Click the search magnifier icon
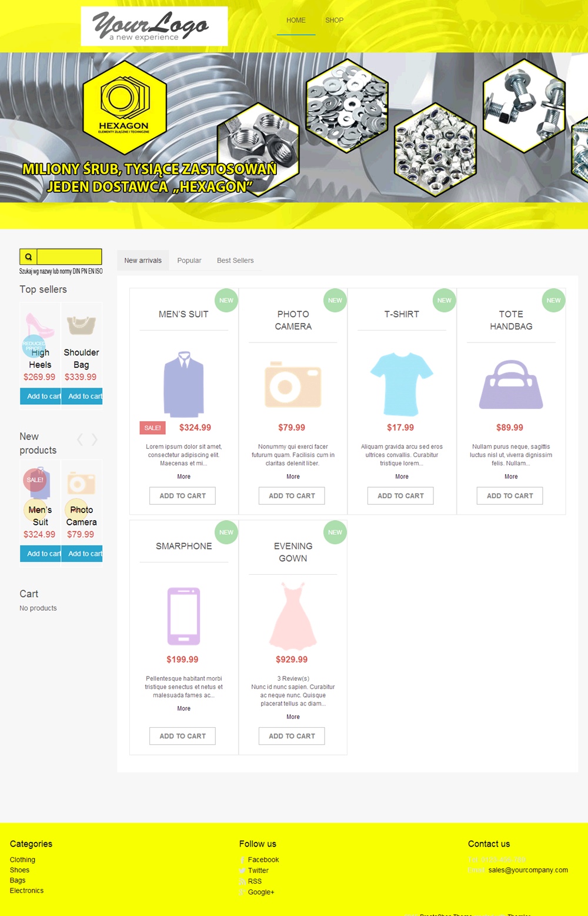The width and height of the screenshot is (588, 916). (28, 257)
